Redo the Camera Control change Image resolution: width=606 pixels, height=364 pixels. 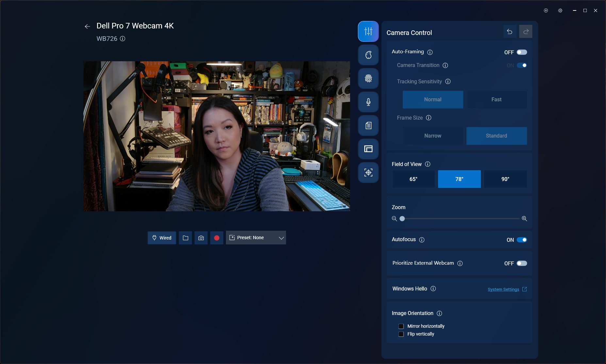[526, 32]
